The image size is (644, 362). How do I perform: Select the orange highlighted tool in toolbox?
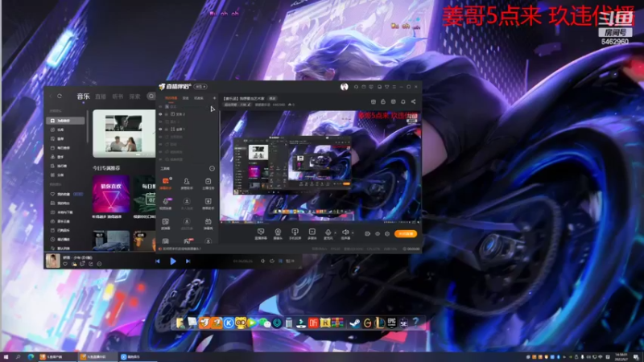tap(166, 183)
